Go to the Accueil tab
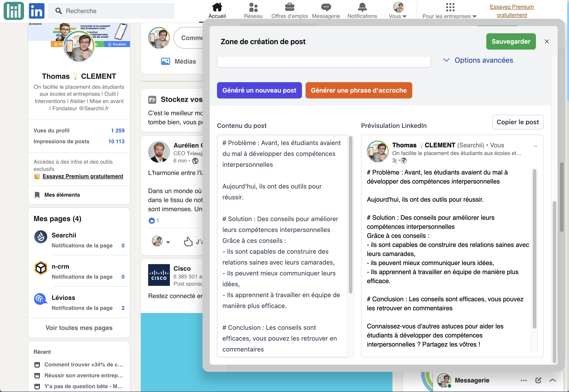Viewport: 569px width, 392px height. click(217, 11)
